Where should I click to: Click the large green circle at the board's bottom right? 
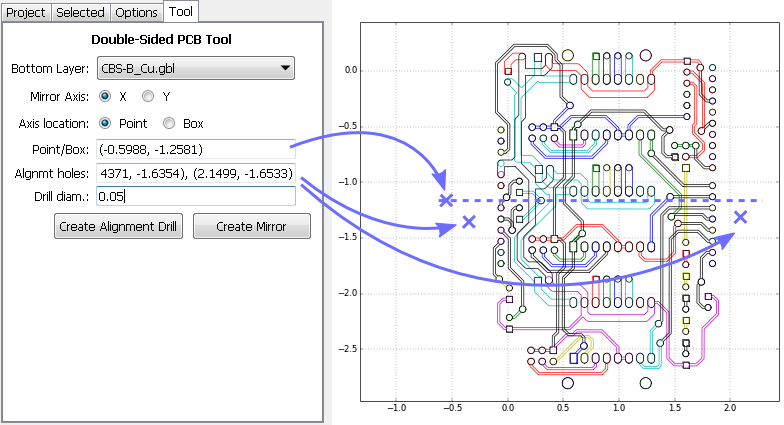point(645,382)
